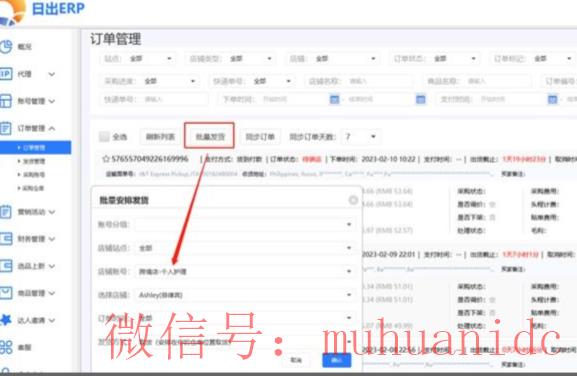Open 店铺账号 dropdown in dialog
577x376 pixels.
pos(245,272)
